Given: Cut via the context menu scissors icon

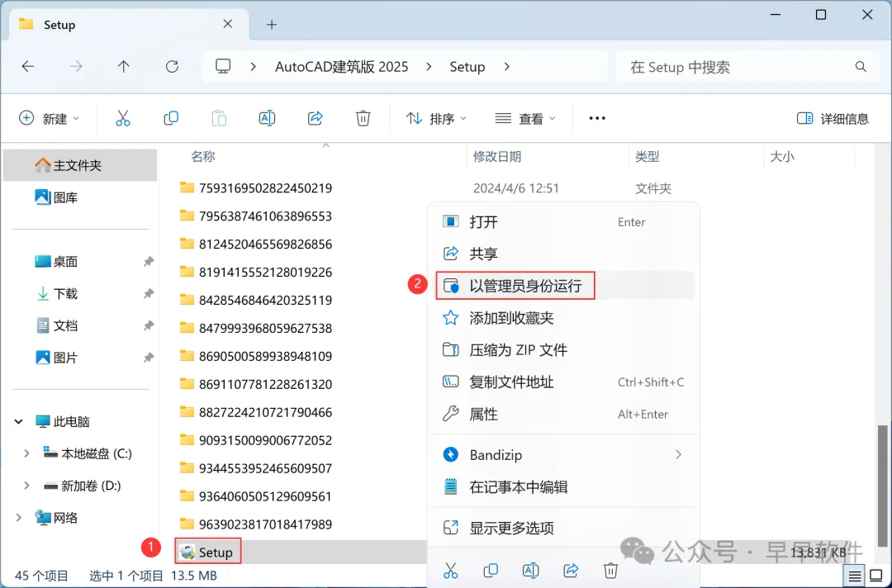Looking at the screenshot, I should coord(451,570).
